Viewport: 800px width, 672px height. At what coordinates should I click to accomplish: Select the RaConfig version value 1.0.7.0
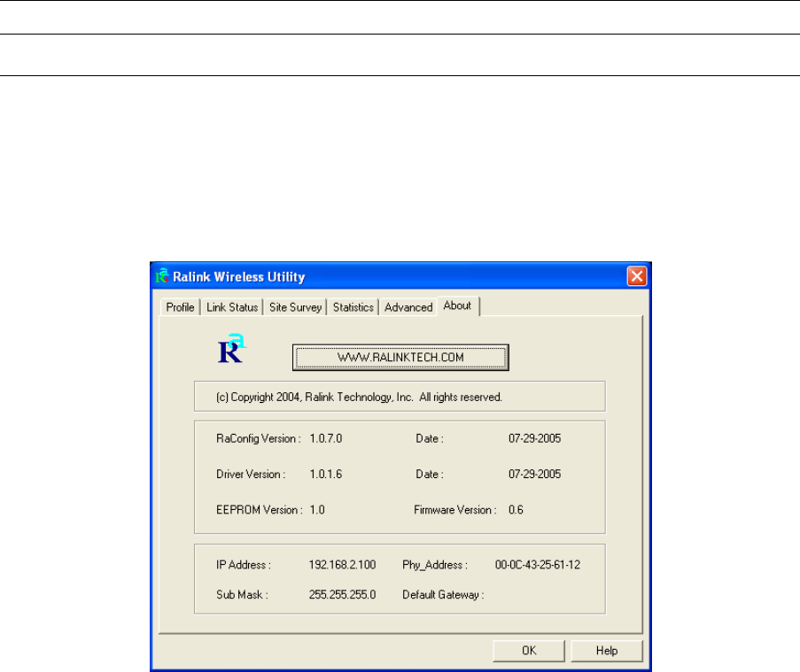[x=326, y=438]
